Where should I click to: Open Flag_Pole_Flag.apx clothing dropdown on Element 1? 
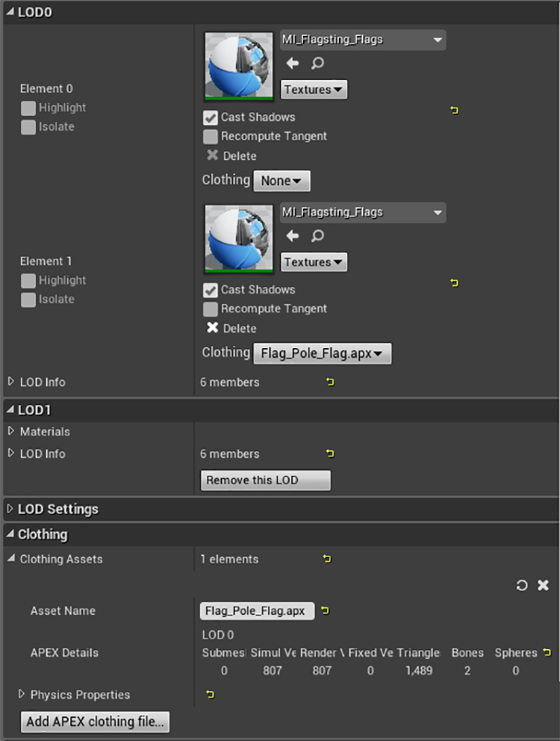point(323,353)
